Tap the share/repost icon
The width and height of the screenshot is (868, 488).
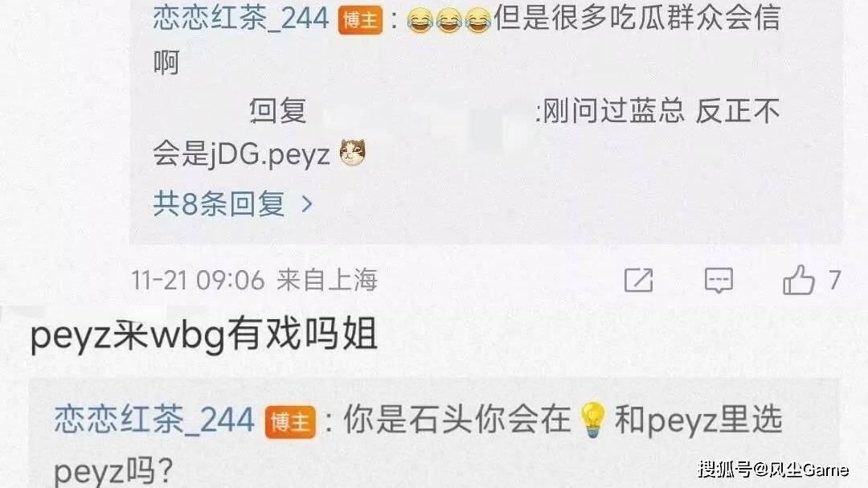pos(639,280)
